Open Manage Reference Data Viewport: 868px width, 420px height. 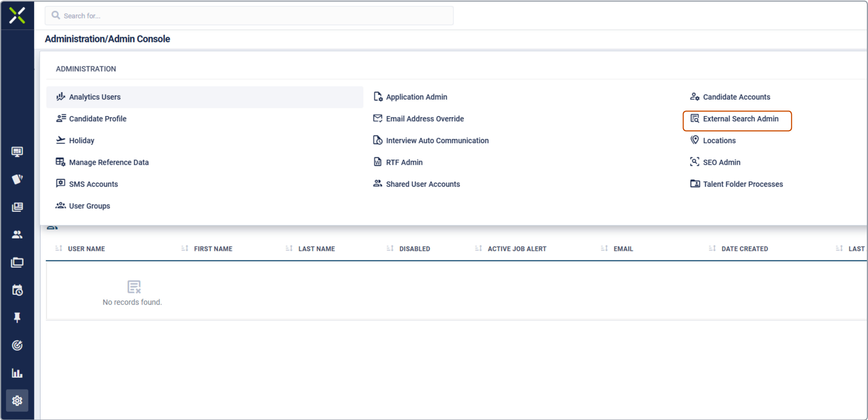[109, 162]
